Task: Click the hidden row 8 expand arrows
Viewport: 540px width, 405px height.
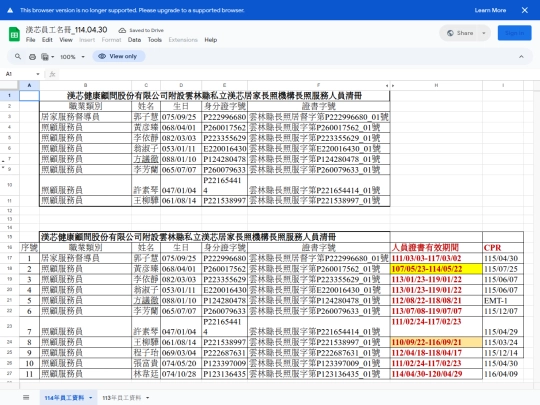Action: pos(3,164)
